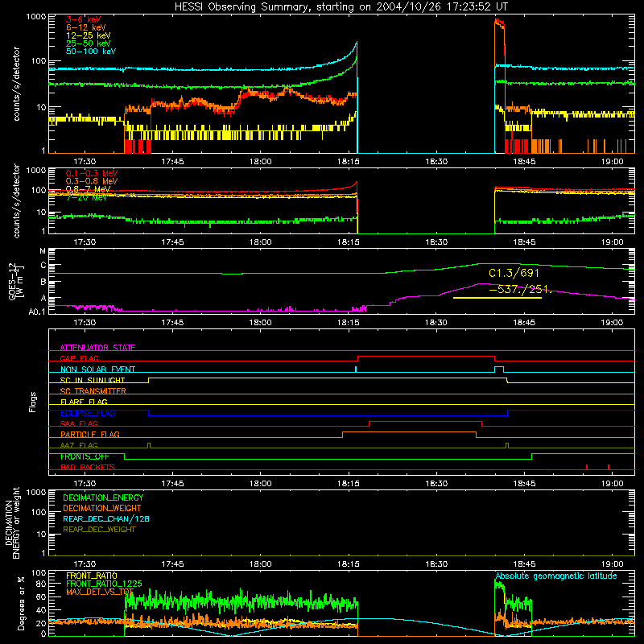Viewport: 644px width, 644px height.
Task: Click the Flags vertical axis label
Action: (x=33, y=402)
